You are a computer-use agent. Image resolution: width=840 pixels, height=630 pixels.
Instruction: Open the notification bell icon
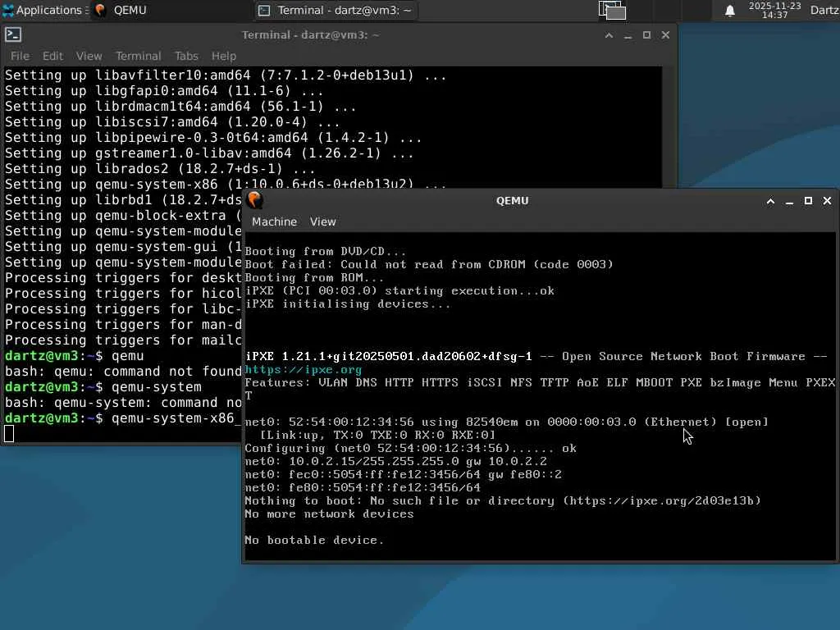(729, 10)
